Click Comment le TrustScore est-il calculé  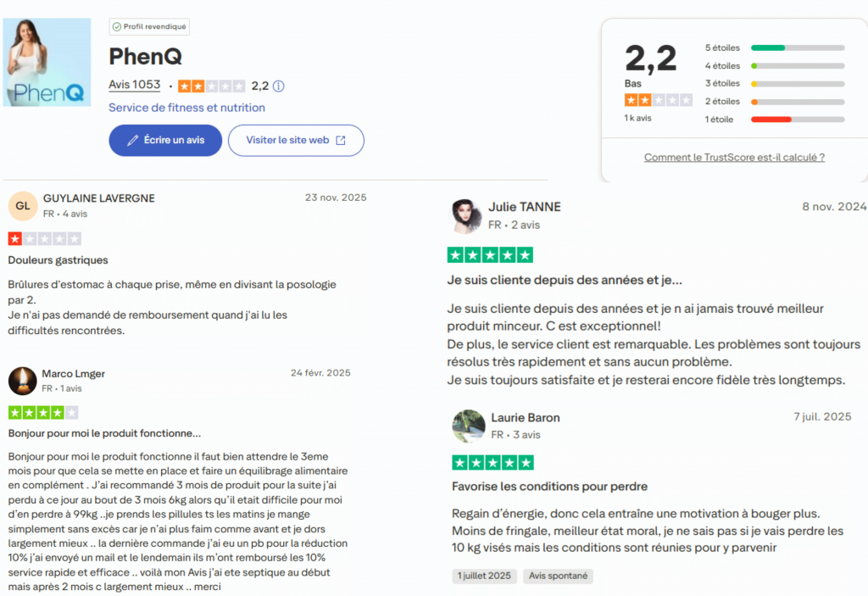click(x=734, y=157)
